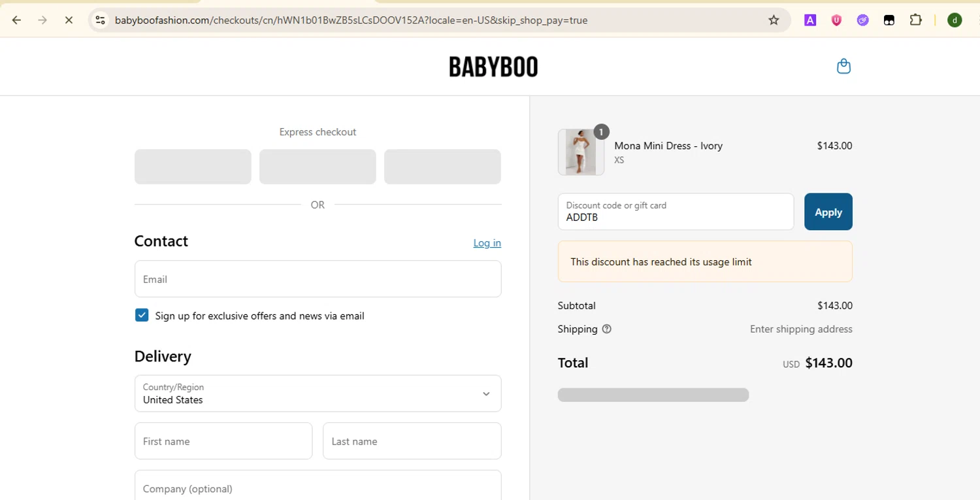980x500 pixels.
Task: Open the red shield uBlock extension
Action: coord(836,20)
